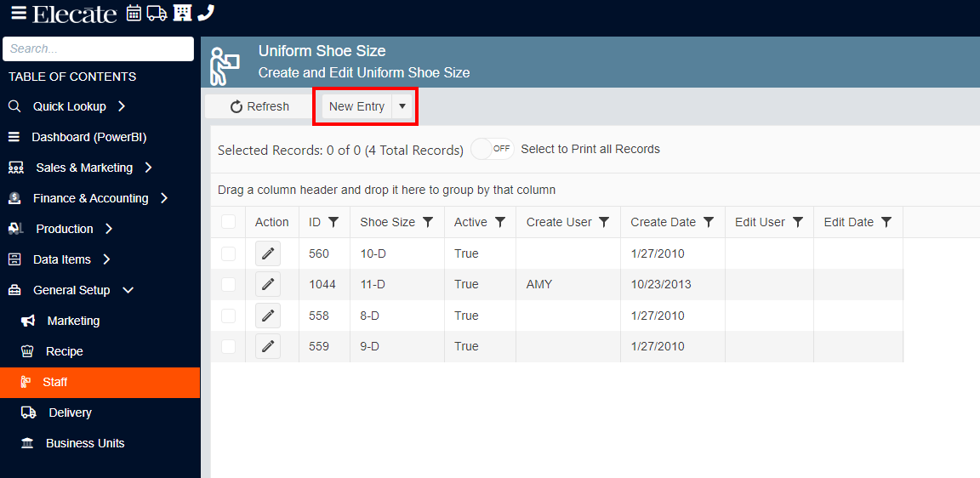Click the AMY create user cell
This screenshot has width=980, height=478.
[568, 284]
